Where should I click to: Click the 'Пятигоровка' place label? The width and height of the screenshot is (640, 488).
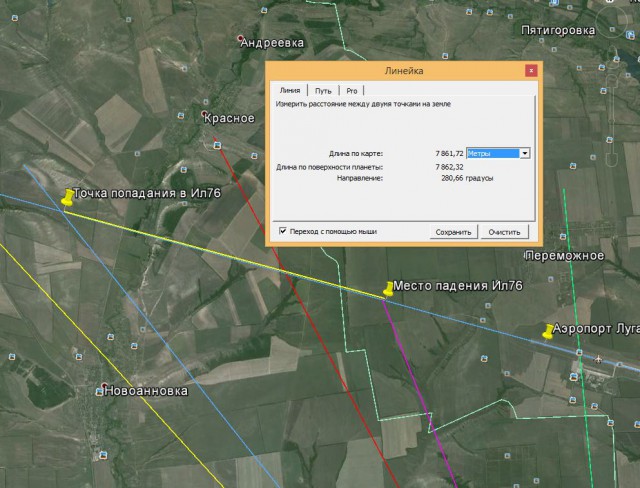tap(558, 30)
